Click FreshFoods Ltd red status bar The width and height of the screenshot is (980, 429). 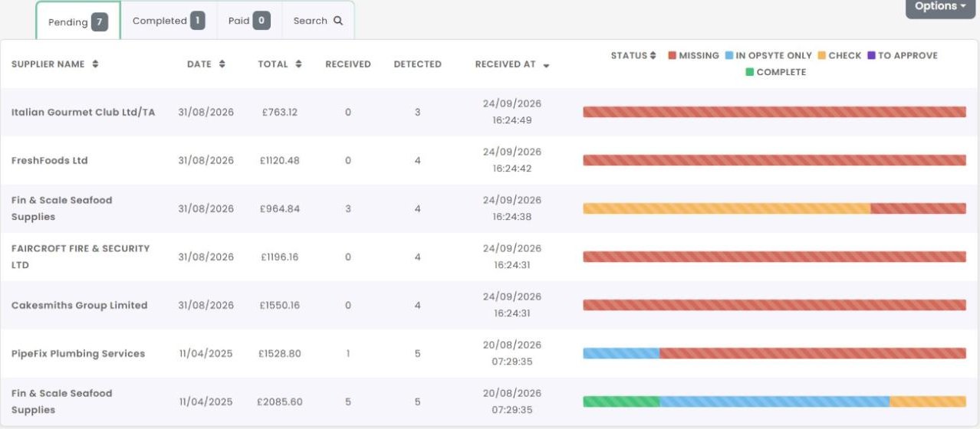(774, 160)
